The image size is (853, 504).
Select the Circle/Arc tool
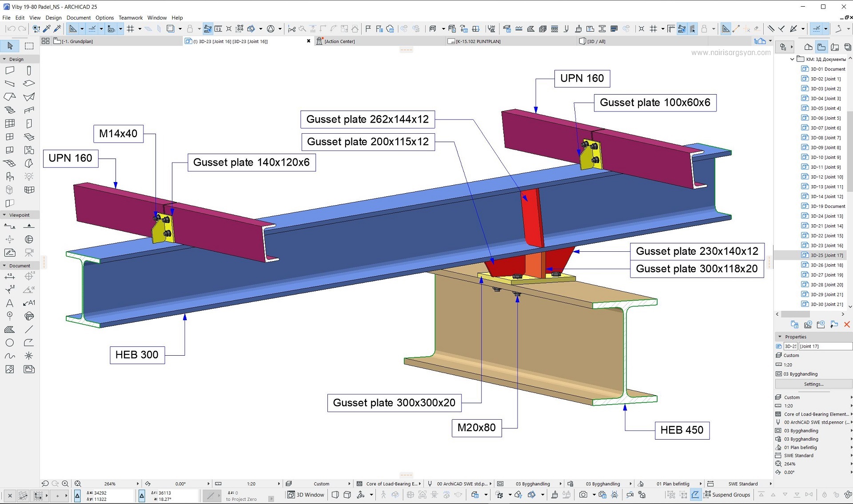(x=10, y=343)
